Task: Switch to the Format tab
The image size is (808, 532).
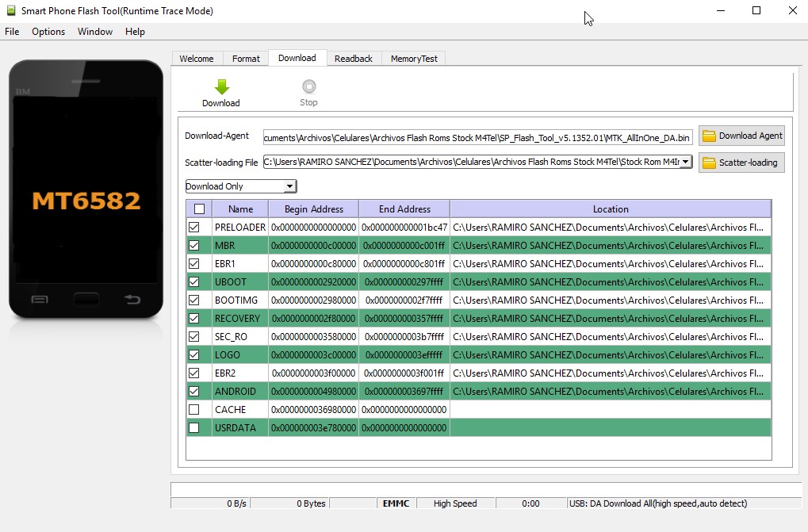Action: [x=246, y=58]
